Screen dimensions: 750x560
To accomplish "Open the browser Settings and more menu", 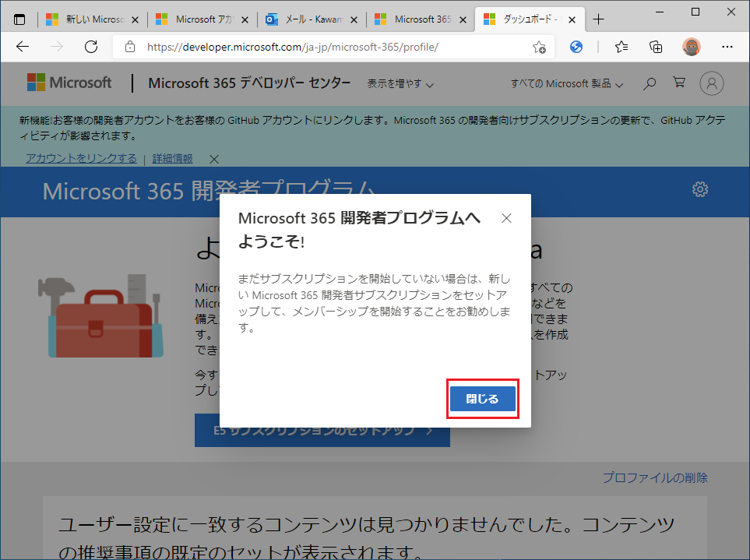I will click(x=727, y=47).
